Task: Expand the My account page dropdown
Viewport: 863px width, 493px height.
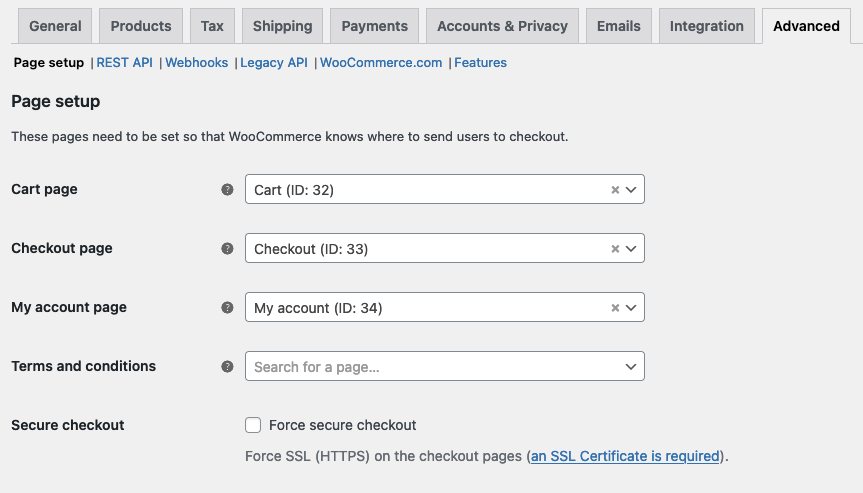Action: coord(631,308)
